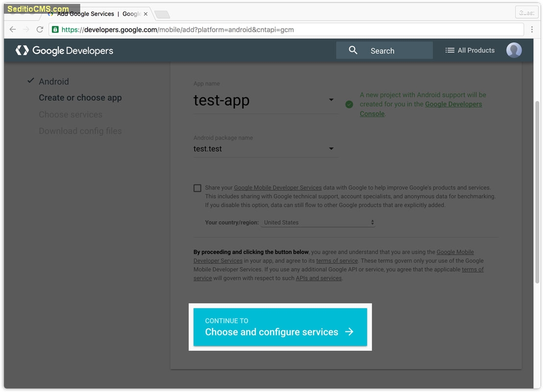543x392 pixels.
Task: Click the page vertical scrollbar
Action: (x=538, y=192)
